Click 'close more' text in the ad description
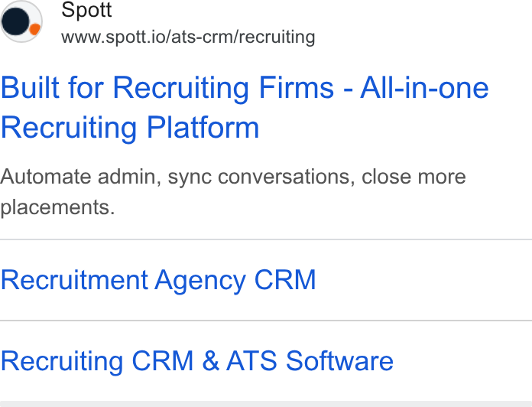 click(414, 177)
